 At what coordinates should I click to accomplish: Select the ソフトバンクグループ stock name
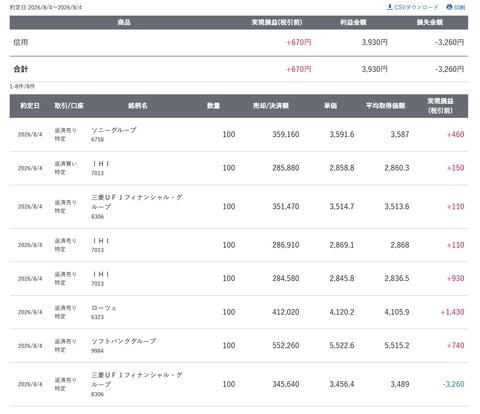coord(124,341)
